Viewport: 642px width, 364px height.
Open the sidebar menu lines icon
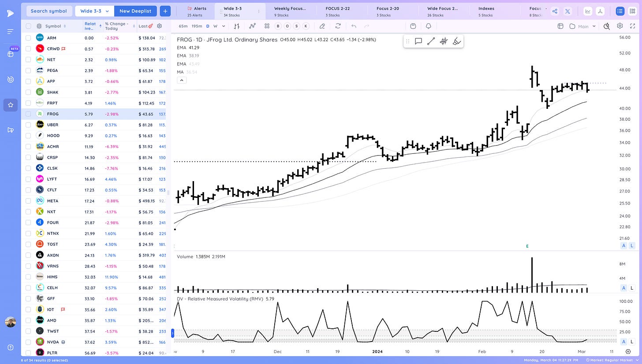tap(11, 32)
